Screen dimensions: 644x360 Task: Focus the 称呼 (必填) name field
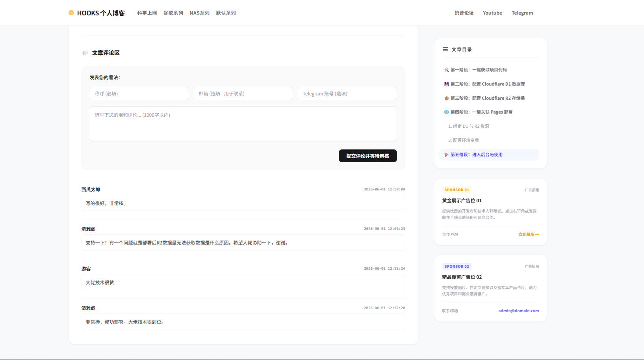[x=139, y=93]
